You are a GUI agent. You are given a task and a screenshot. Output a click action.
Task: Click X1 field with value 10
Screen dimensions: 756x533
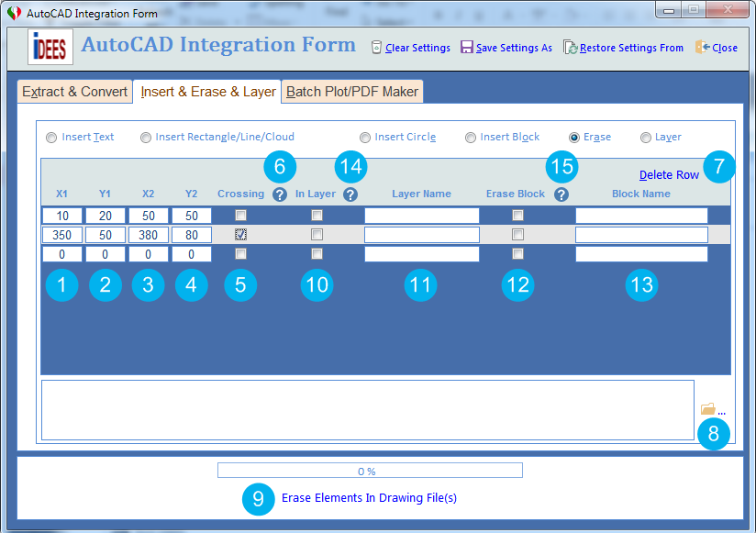tap(62, 216)
